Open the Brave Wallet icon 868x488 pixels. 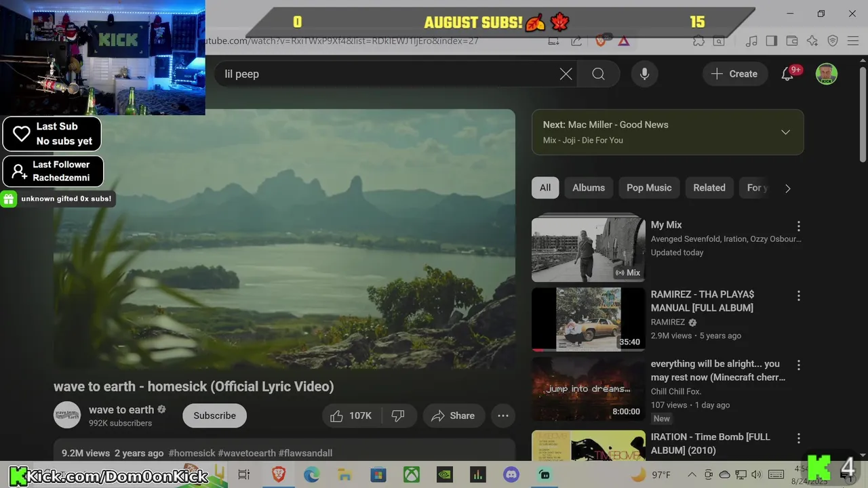(x=791, y=41)
